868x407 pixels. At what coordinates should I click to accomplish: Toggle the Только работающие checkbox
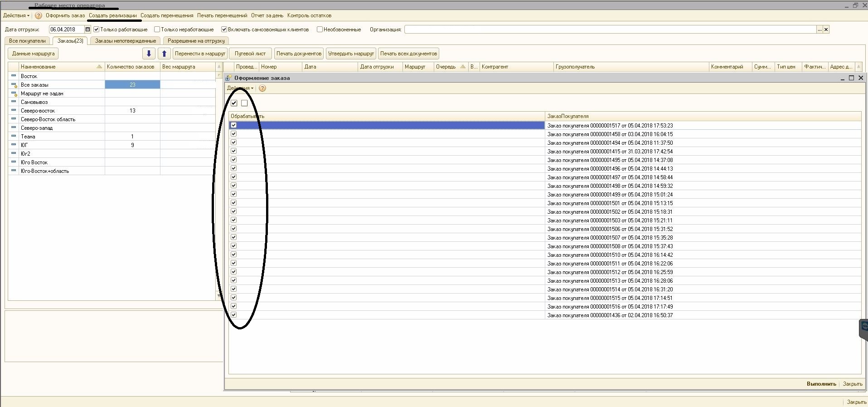click(x=97, y=29)
